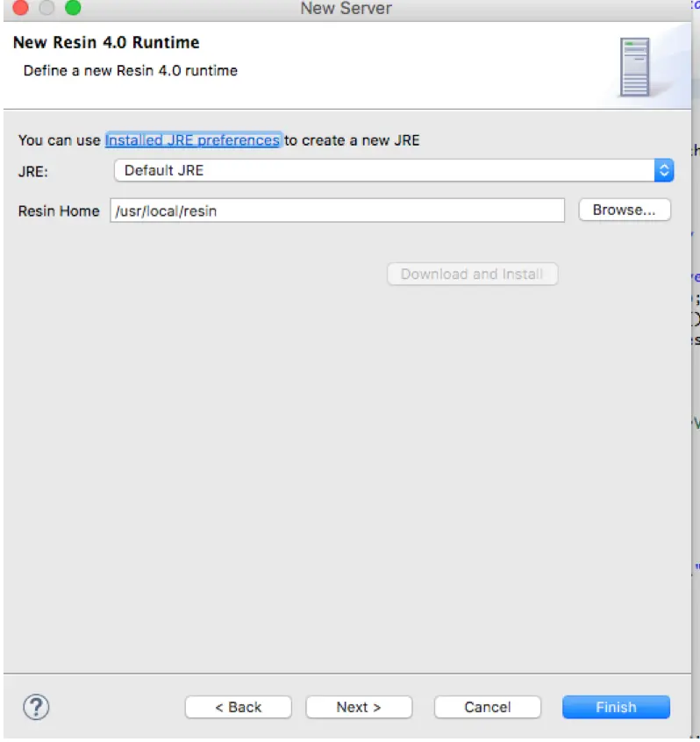700x742 pixels.
Task: Proceed with the Next > button
Action: pos(359,707)
